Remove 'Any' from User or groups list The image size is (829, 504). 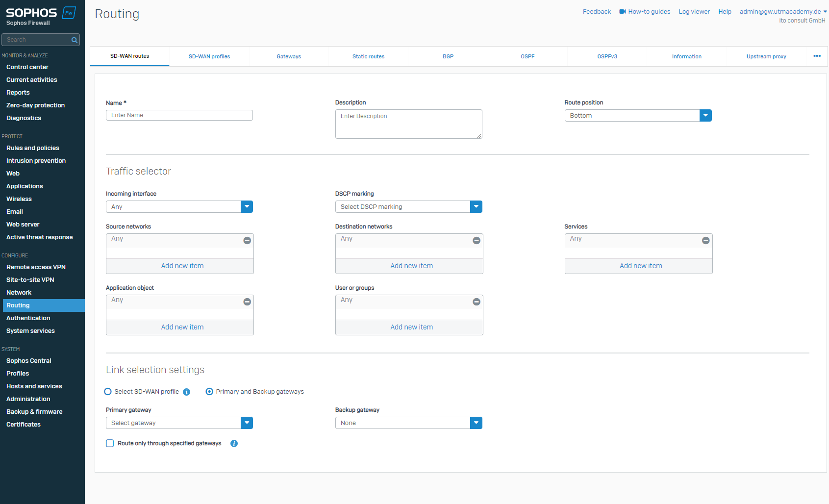pyautogui.click(x=476, y=302)
